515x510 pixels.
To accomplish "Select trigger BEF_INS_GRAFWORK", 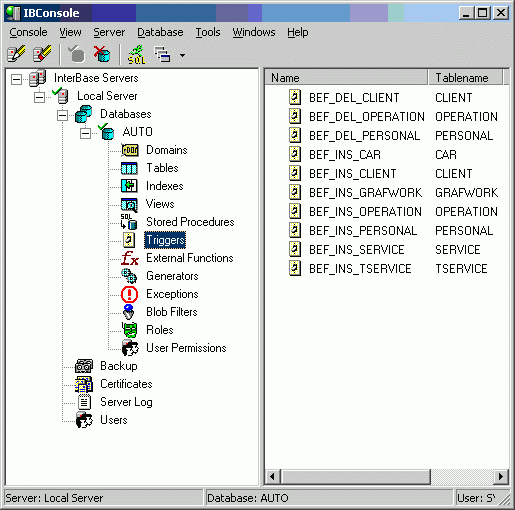I will (x=365, y=193).
